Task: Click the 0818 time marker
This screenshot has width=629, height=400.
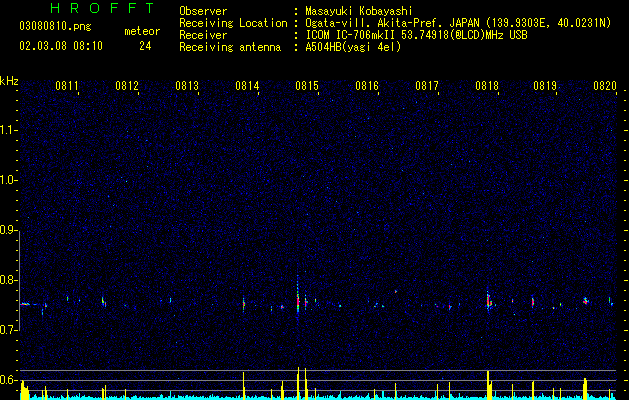Action: tap(487, 86)
